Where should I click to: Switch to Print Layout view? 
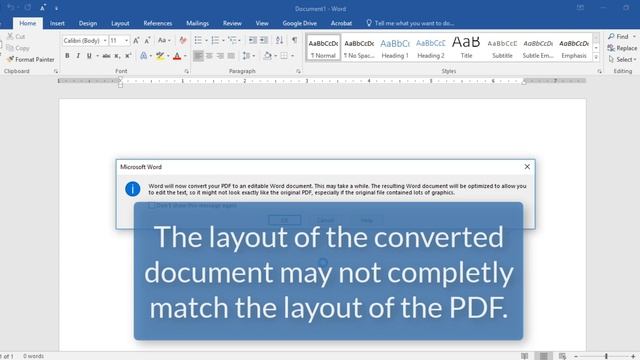tap(543, 356)
